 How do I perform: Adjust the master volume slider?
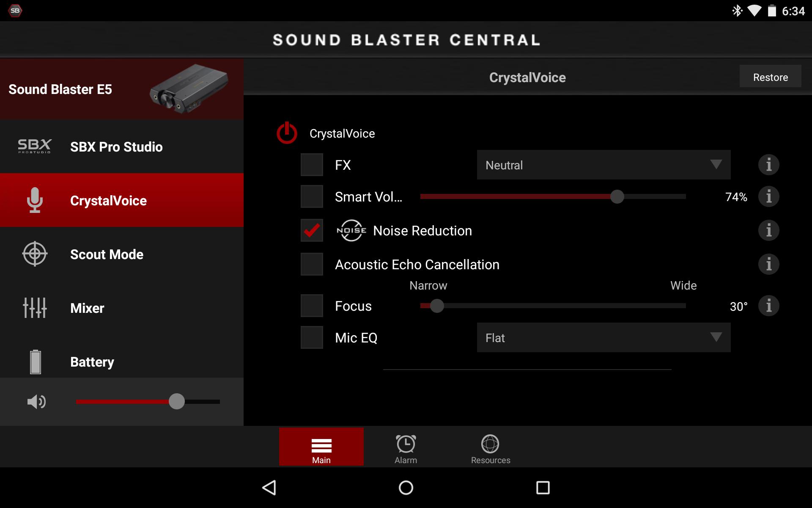(x=148, y=401)
